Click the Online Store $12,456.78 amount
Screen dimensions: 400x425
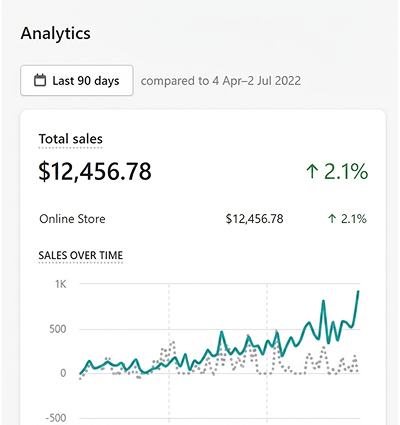tap(254, 219)
